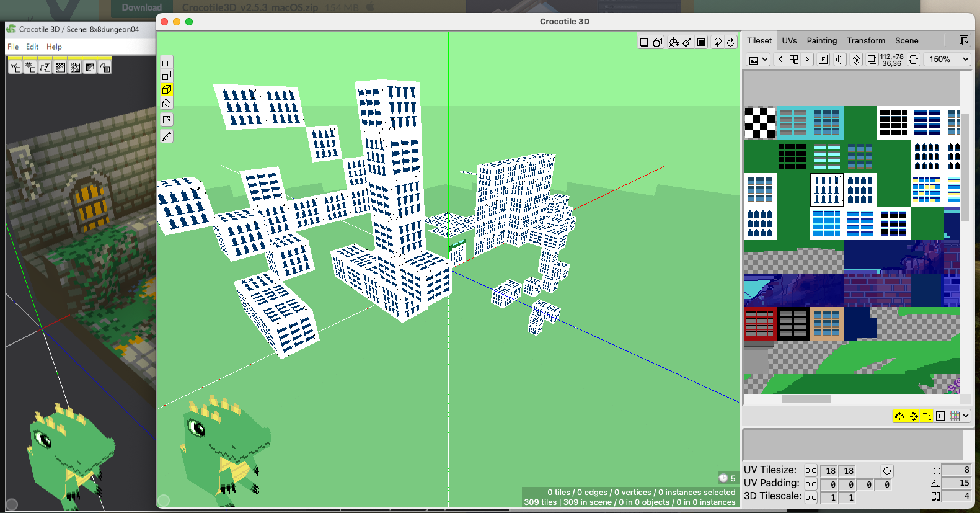Open Help menu in dungeon window

[x=54, y=47]
